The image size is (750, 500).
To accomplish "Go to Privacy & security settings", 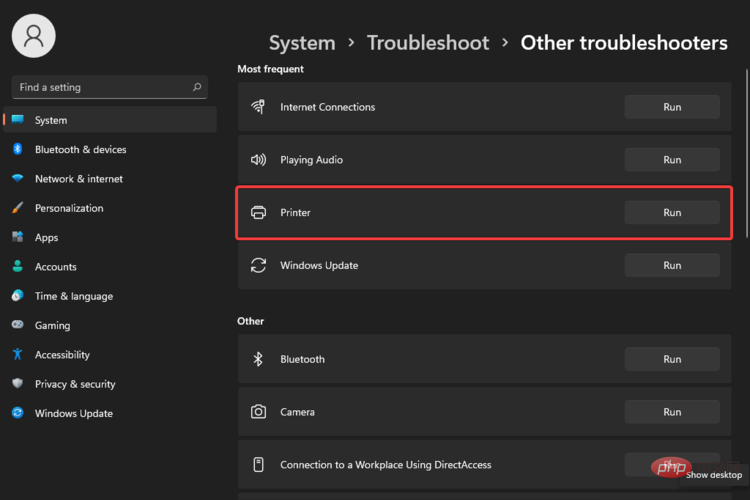I will coord(75,384).
